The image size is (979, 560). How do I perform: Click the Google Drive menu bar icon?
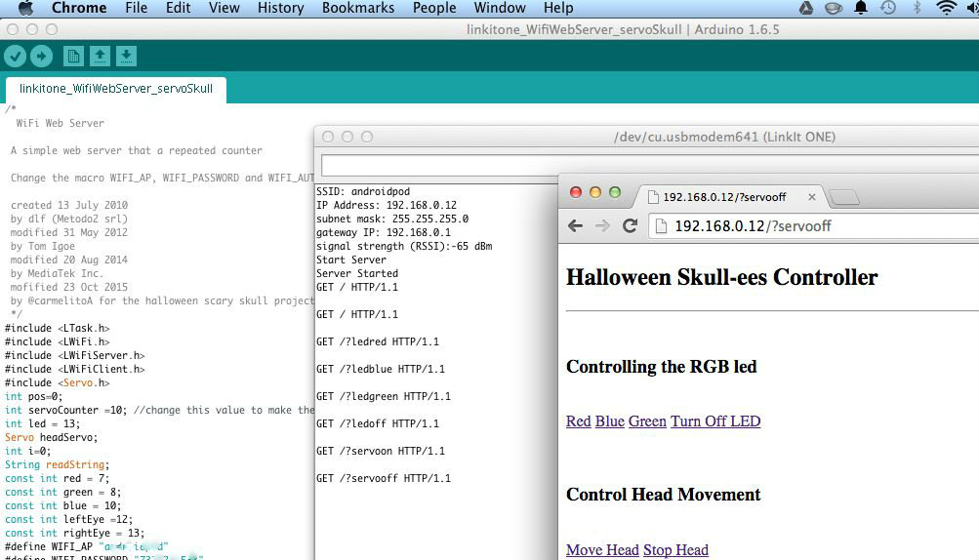point(806,8)
